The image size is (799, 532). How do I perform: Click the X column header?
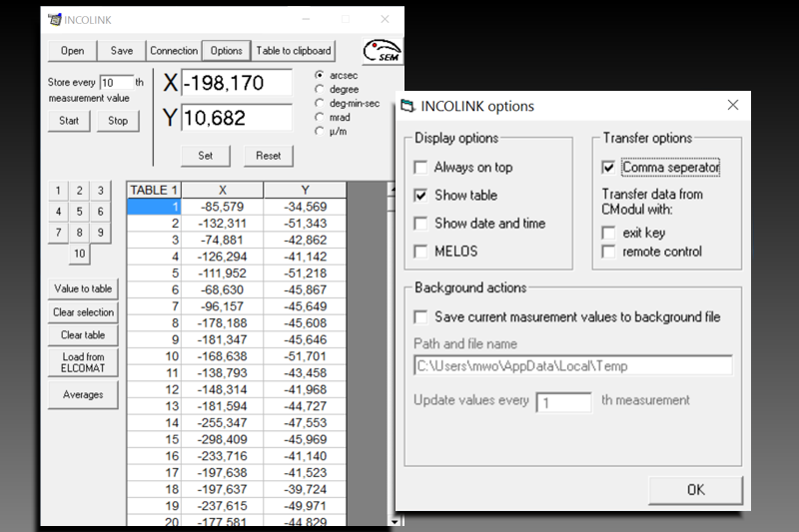(223, 191)
